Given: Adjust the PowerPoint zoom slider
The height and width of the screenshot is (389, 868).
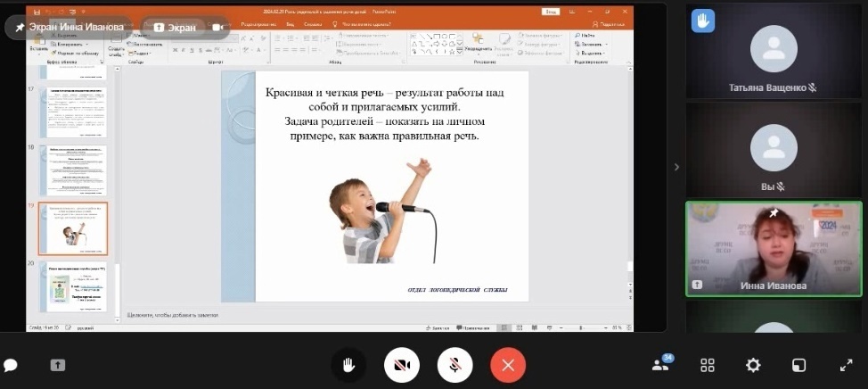Looking at the screenshot, I should [581, 328].
